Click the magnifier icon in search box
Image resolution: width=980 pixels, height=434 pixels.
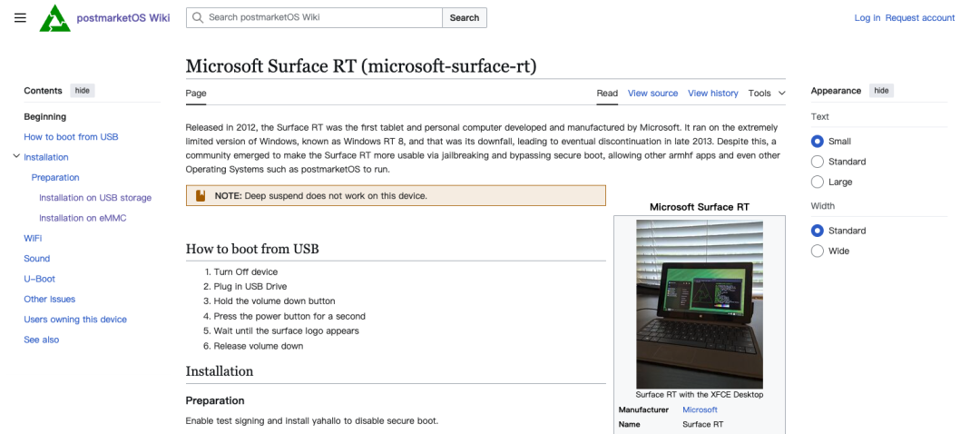198,17
